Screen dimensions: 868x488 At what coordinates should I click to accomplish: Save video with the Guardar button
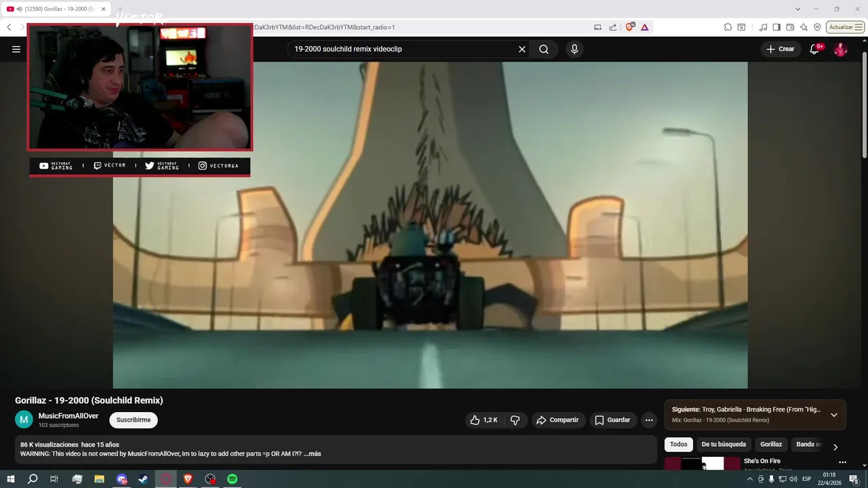[x=612, y=420]
